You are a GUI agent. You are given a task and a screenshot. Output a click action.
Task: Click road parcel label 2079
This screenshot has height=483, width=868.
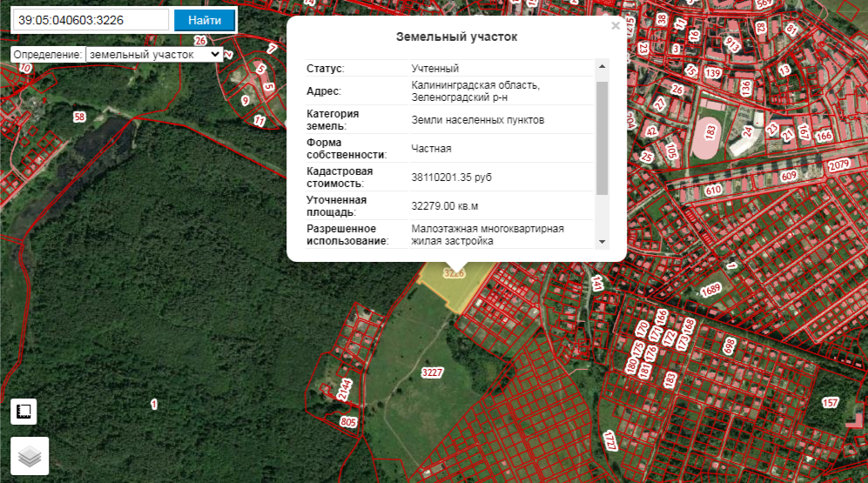click(x=838, y=165)
